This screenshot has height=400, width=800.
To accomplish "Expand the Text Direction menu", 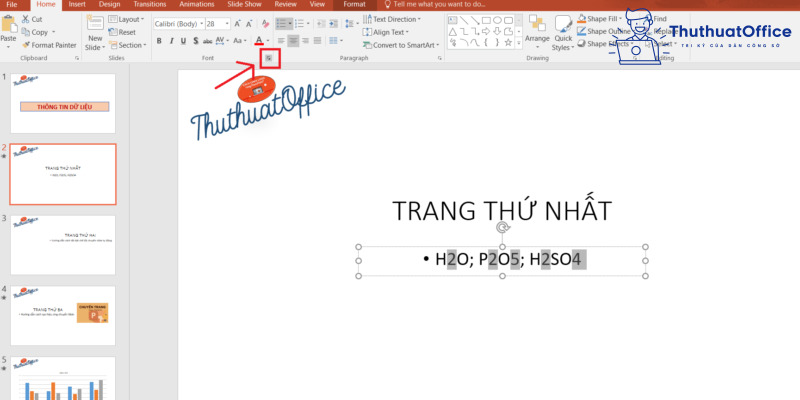I will [x=392, y=19].
